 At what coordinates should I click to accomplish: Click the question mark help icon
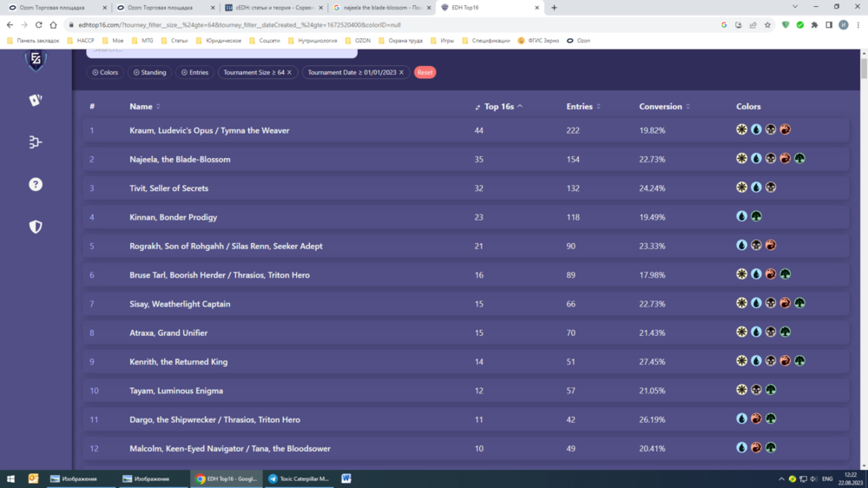pos(36,184)
